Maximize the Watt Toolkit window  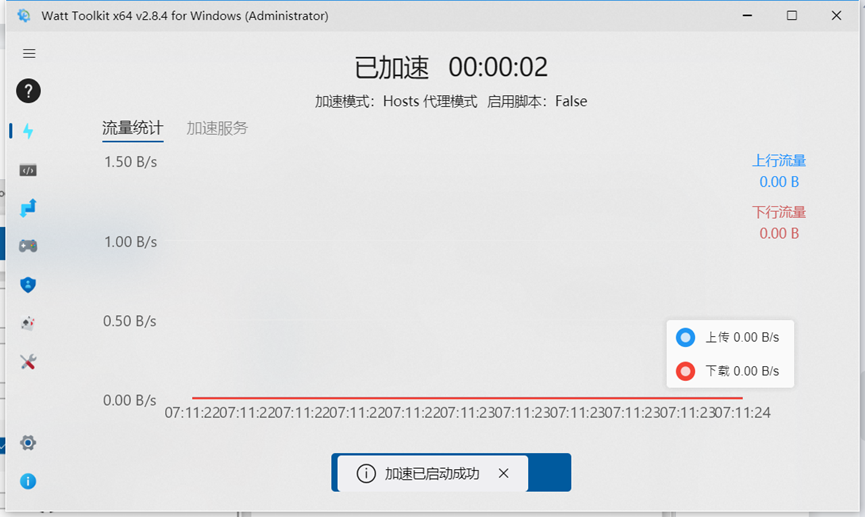coord(792,16)
